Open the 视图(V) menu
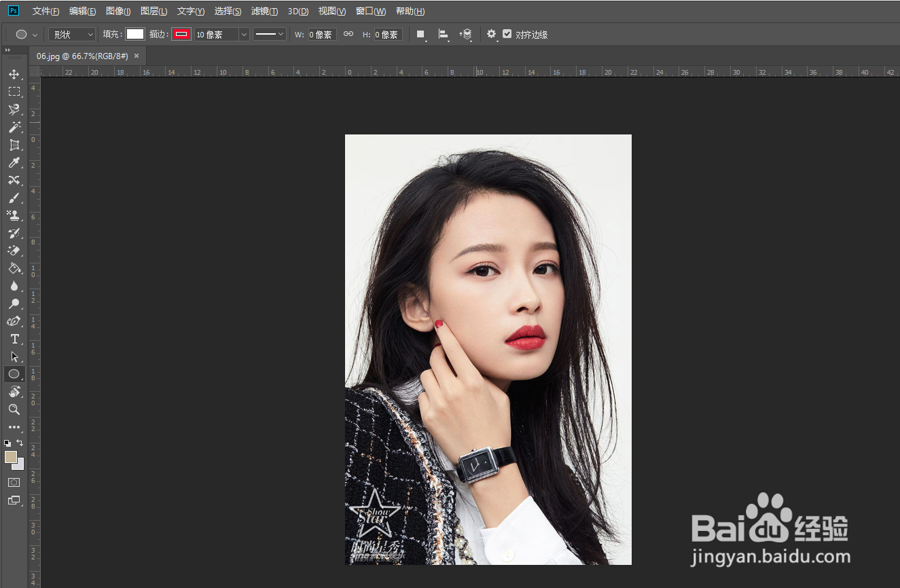The height and width of the screenshot is (588, 900). point(332,12)
